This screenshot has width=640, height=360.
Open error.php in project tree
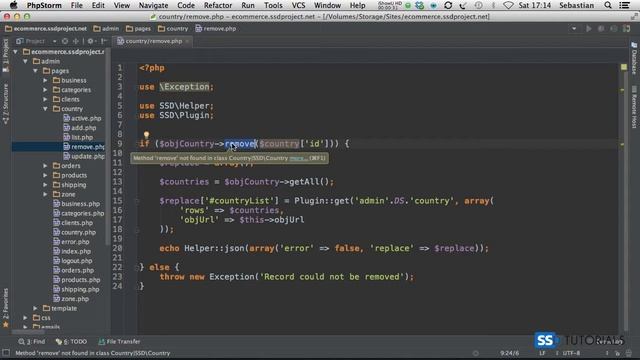(71, 242)
